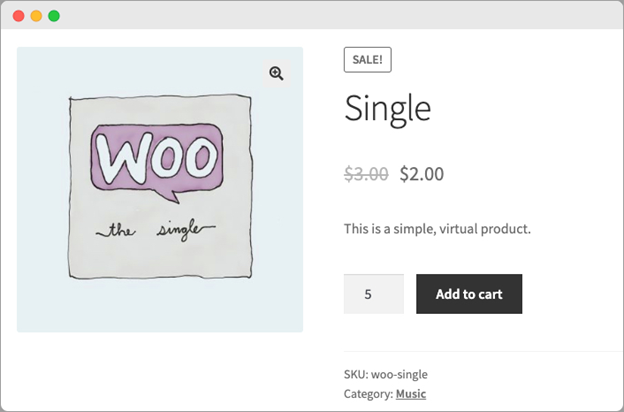This screenshot has height=412, width=624.
Task: Click the $2.00 sale price
Action: point(421,174)
